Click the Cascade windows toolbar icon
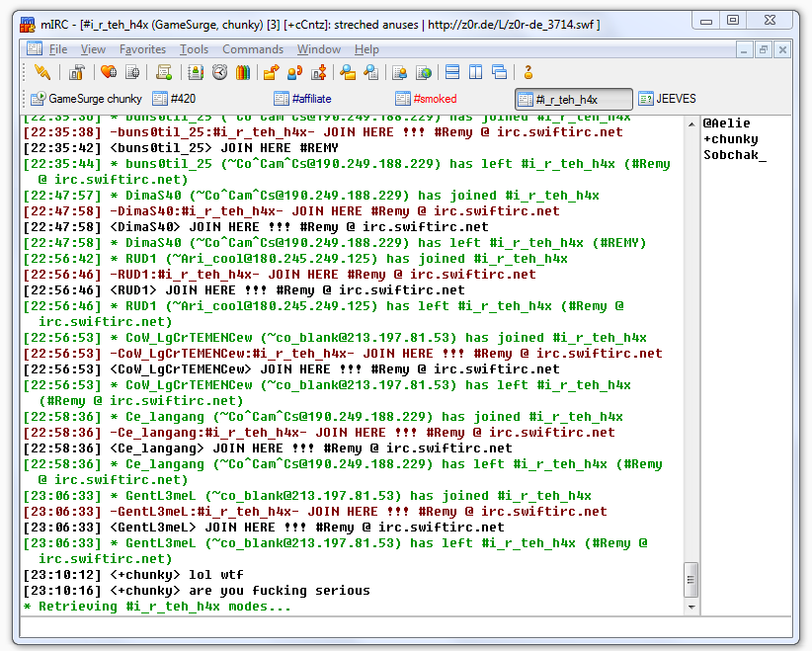This screenshot has height=651, width=812. (499, 72)
